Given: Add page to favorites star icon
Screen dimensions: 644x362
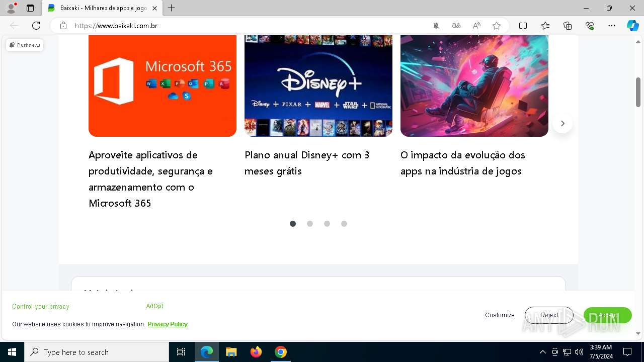Looking at the screenshot, I should pos(497,26).
